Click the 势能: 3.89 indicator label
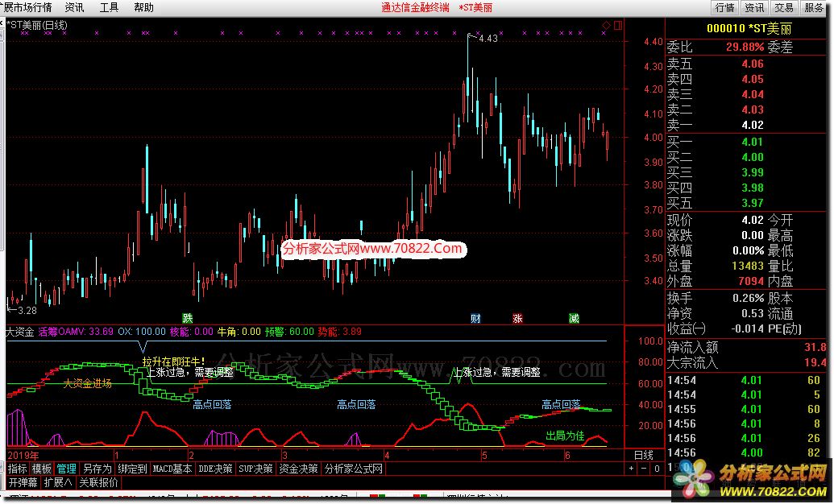The height and width of the screenshot is (504, 834). (x=339, y=332)
